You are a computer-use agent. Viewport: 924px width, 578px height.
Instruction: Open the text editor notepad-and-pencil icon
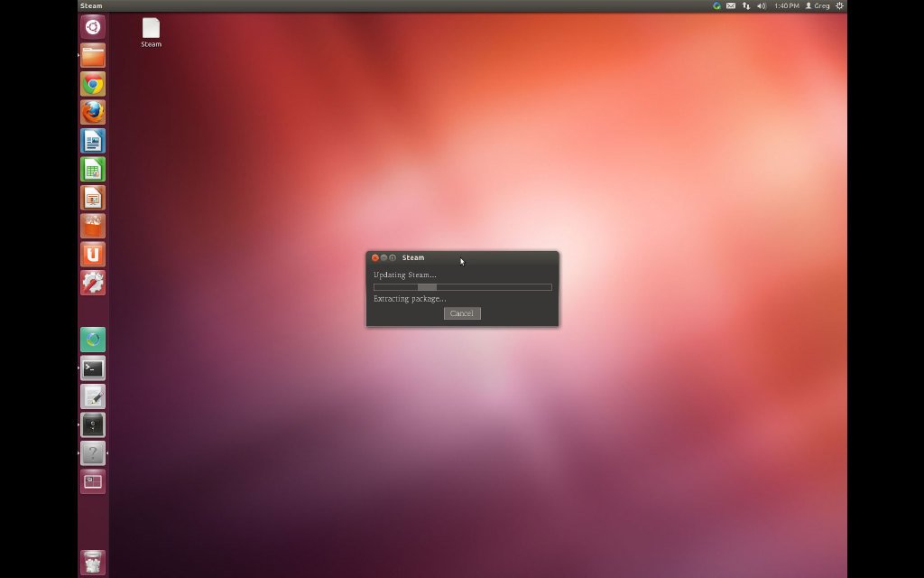[x=93, y=396]
